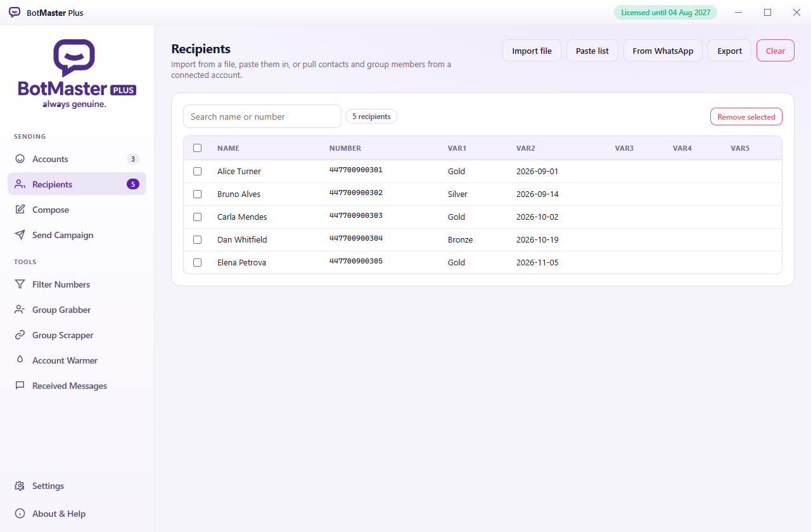Open the Filter Numbers tool
Image resolution: width=811 pixels, height=532 pixels.
pyautogui.click(x=77, y=284)
